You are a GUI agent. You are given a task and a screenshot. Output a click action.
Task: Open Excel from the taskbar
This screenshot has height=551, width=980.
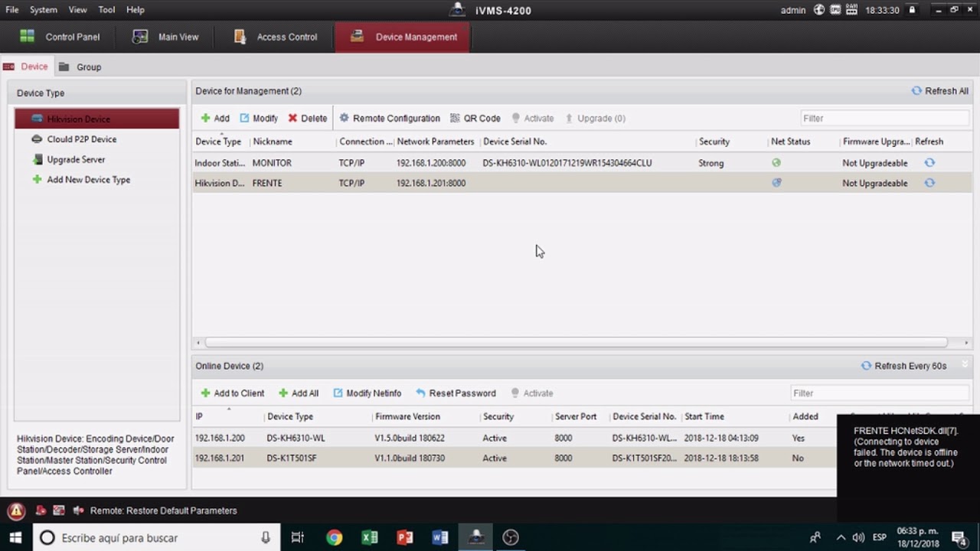370,538
